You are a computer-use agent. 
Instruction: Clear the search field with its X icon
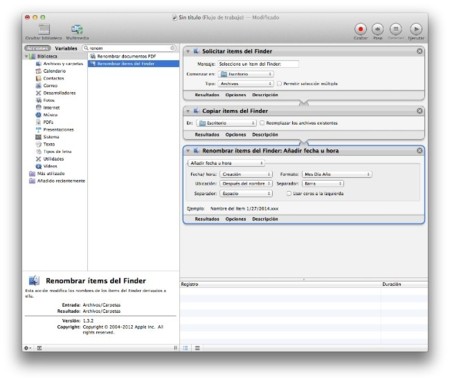point(172,48)
